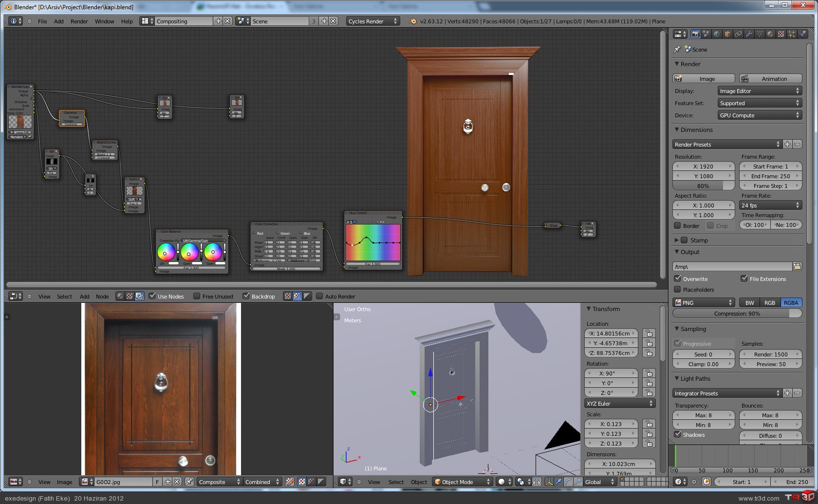The height and width of the screenshot is (504, 818).
Task: Collapse the Sampling panel
Action: pos(677,329)
